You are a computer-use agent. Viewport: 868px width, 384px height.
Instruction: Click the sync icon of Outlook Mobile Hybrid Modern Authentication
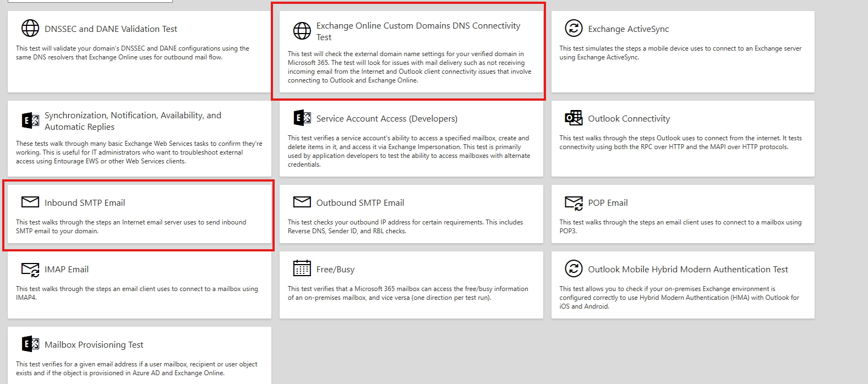pos(574,268)
